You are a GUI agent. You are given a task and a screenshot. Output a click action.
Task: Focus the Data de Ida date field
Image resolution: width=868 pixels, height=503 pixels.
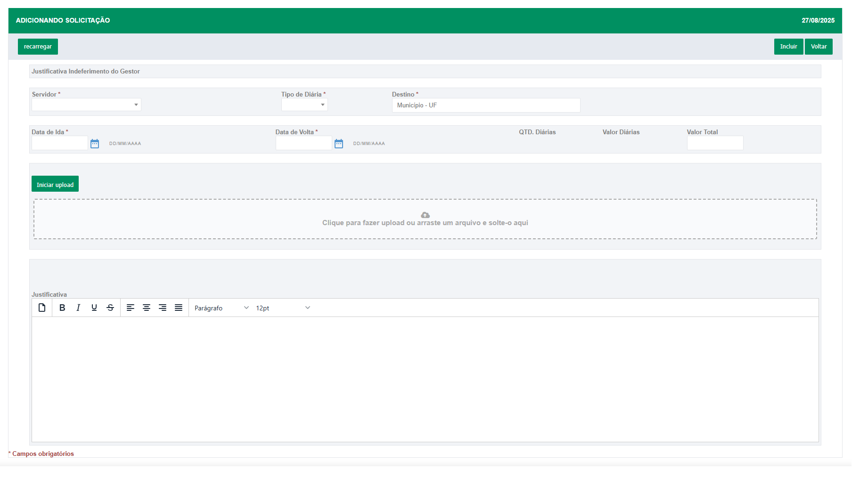coord(60,143)
